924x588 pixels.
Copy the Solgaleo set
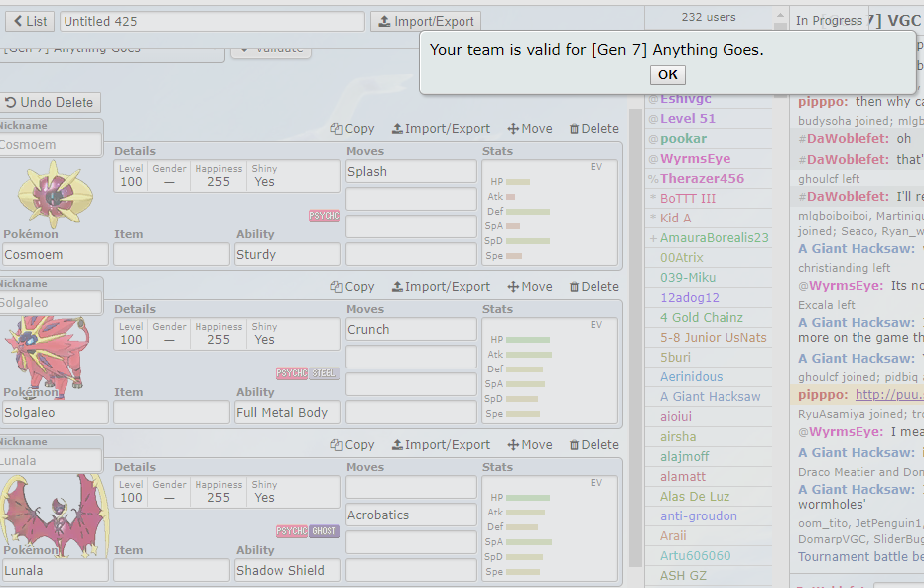(x=353, y=287)
